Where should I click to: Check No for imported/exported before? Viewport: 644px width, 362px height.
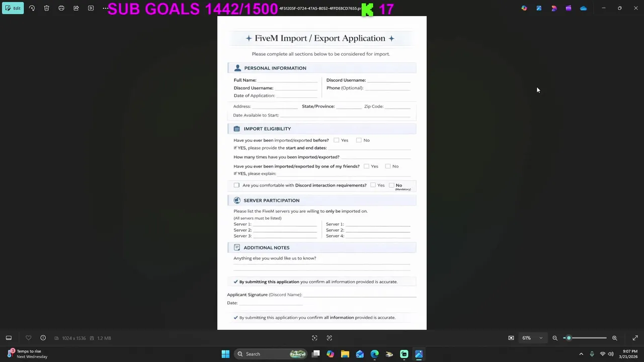pos(359,140)
